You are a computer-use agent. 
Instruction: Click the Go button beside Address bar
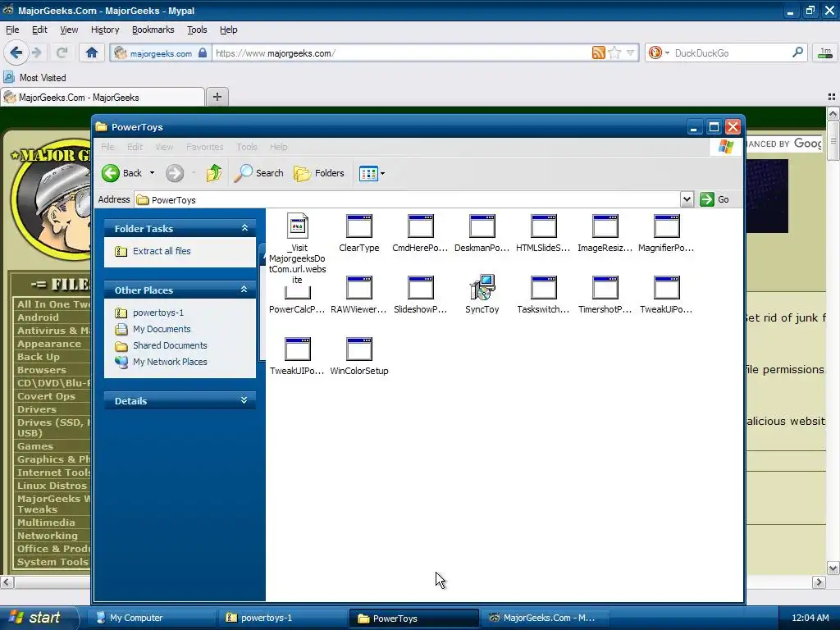click(714, 199)
